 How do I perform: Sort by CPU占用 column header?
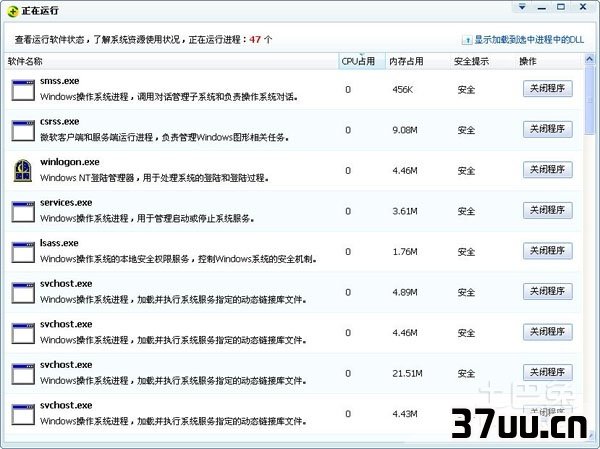tap(362, 61)
